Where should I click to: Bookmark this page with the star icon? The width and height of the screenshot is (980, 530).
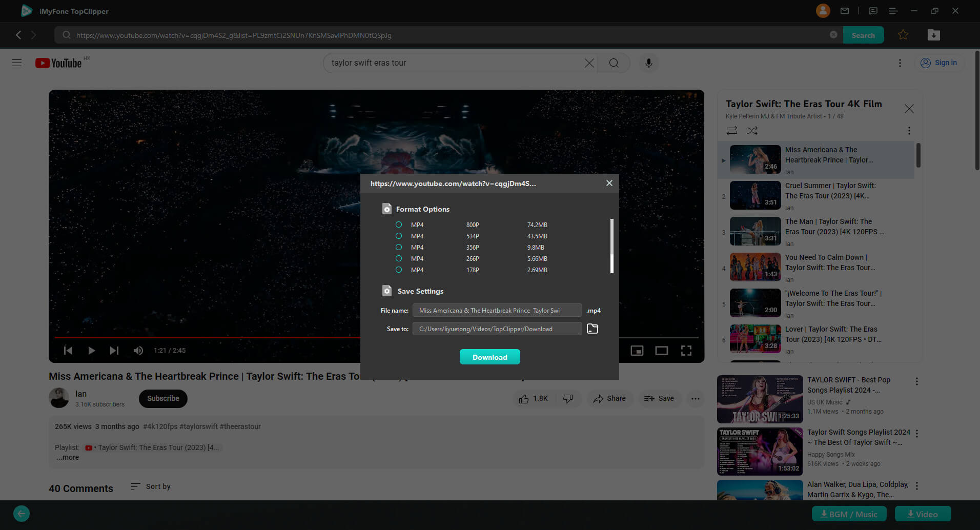903,35
